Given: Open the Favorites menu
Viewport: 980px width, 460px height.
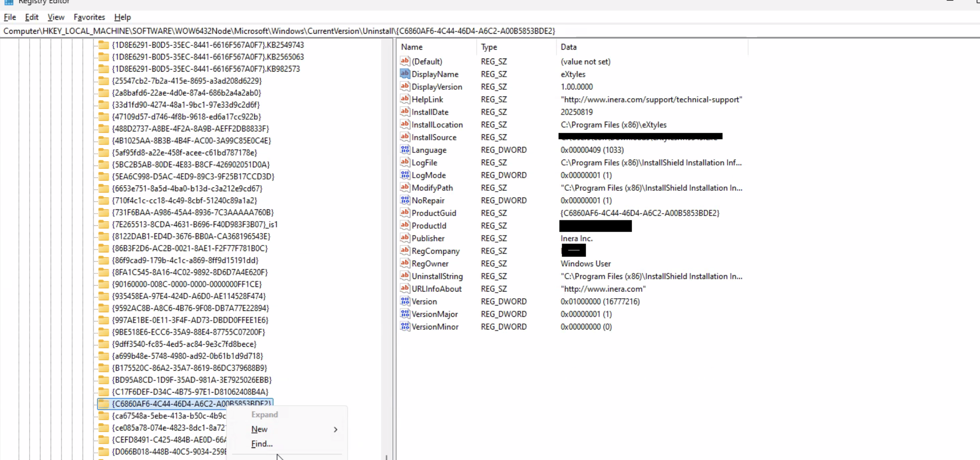Looking at the screenshot, I should pos(89,17).
